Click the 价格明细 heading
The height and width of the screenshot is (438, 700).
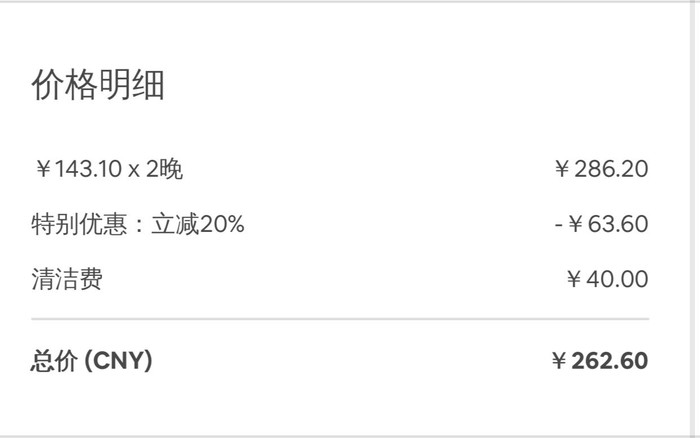coord(98,86)
